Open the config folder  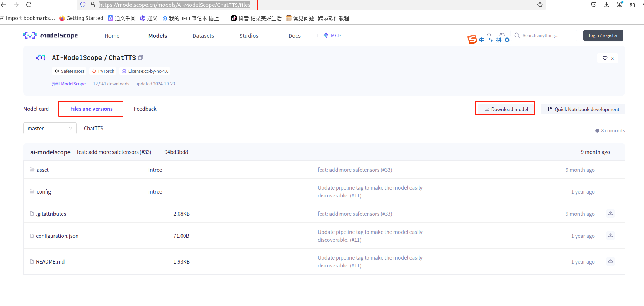point(44,192)
